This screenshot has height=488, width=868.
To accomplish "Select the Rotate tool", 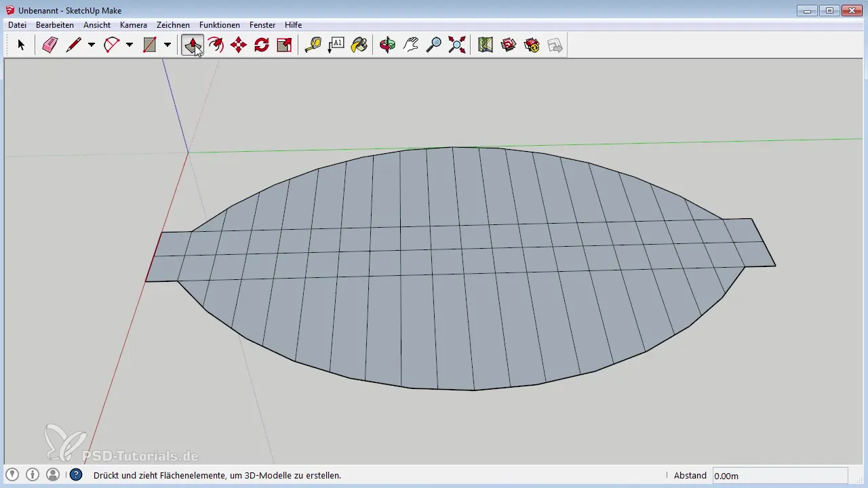I will pyautogui.click(x=262, y=45).
